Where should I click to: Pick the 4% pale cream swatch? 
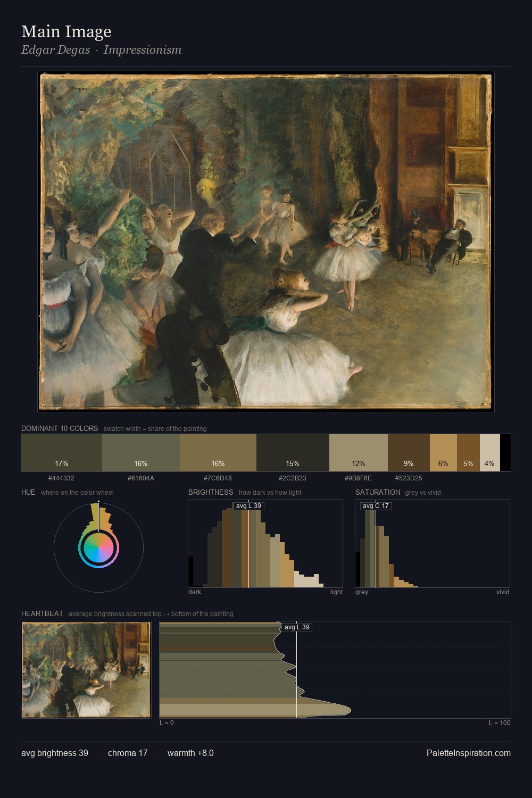tap(490, 453)
